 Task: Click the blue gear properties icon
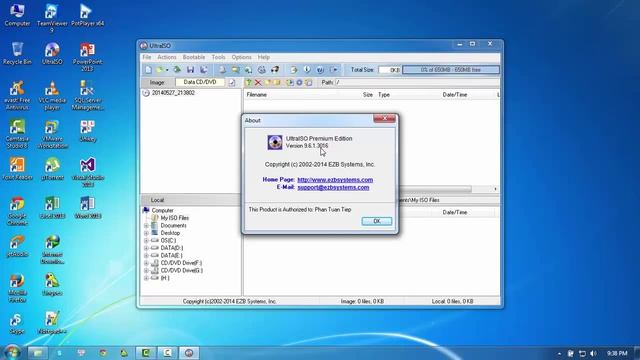coord(299,82)
